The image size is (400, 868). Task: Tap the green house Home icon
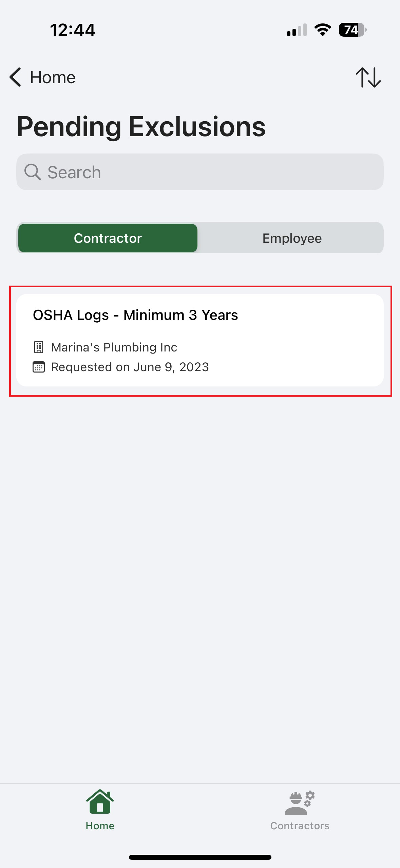point(100,802)
